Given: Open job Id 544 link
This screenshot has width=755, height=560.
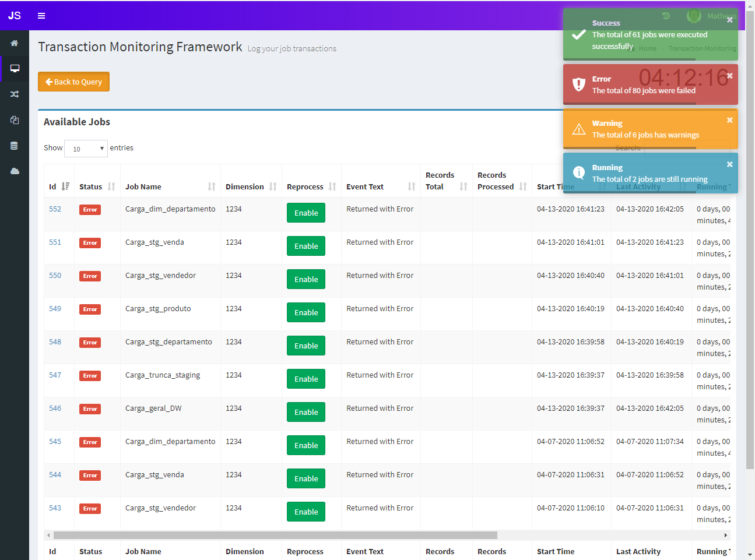Looking at the screenshot, I should (x=55, y=474).
